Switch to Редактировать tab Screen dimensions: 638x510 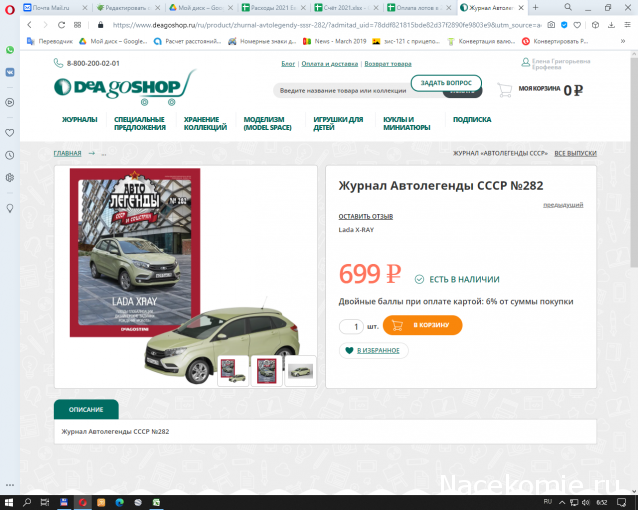[127, 7]
